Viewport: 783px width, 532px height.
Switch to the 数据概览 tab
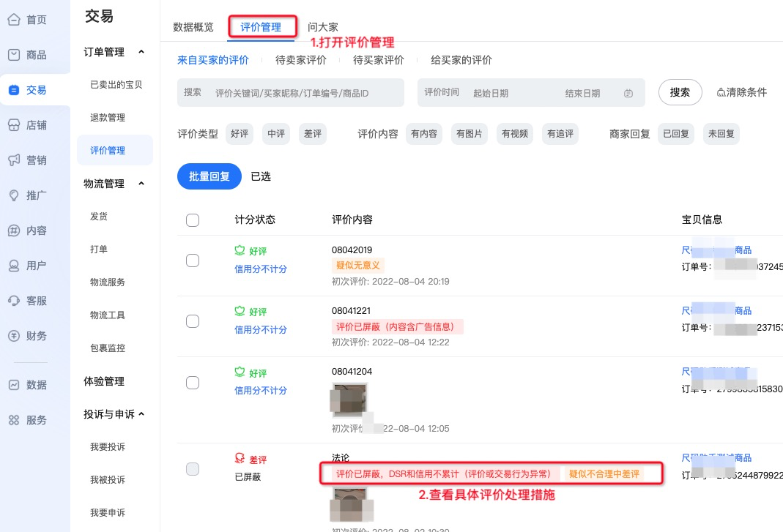[193, 27]
